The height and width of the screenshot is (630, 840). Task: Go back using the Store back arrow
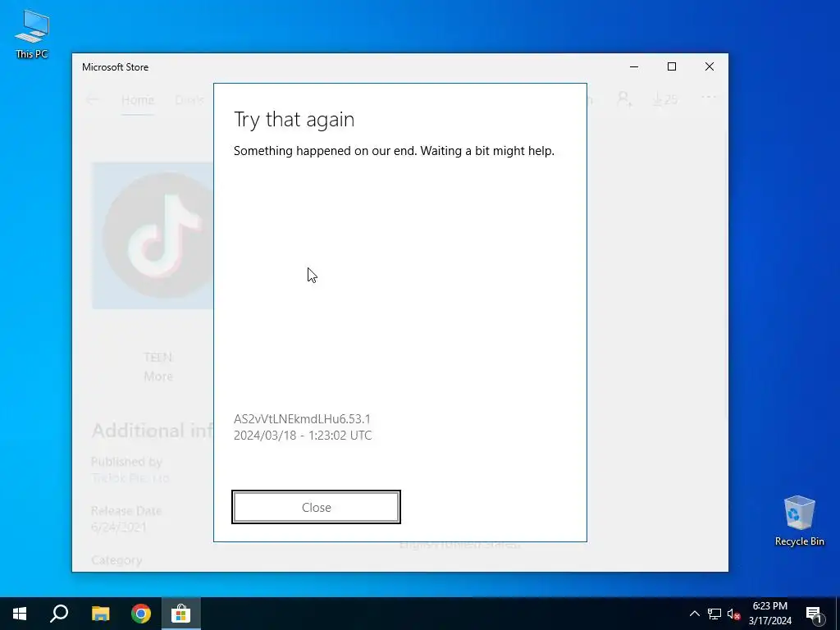[92, 99]
